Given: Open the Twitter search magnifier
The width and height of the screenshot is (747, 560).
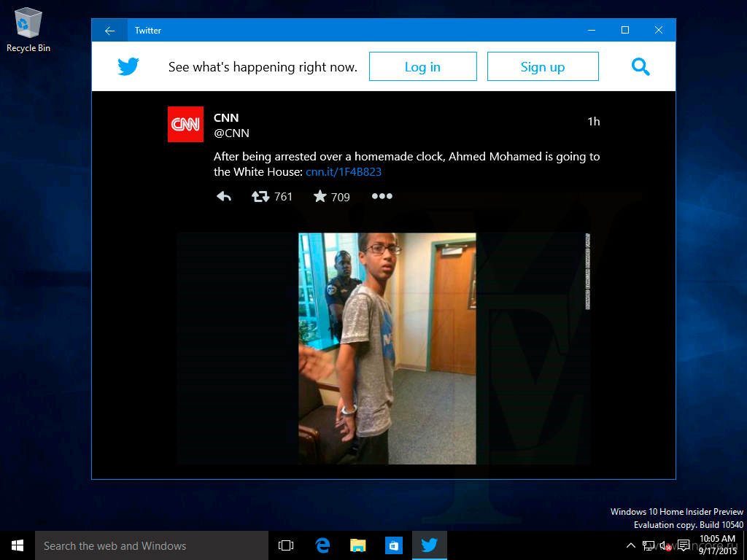Looking at the screenshot, I should 640,66.
